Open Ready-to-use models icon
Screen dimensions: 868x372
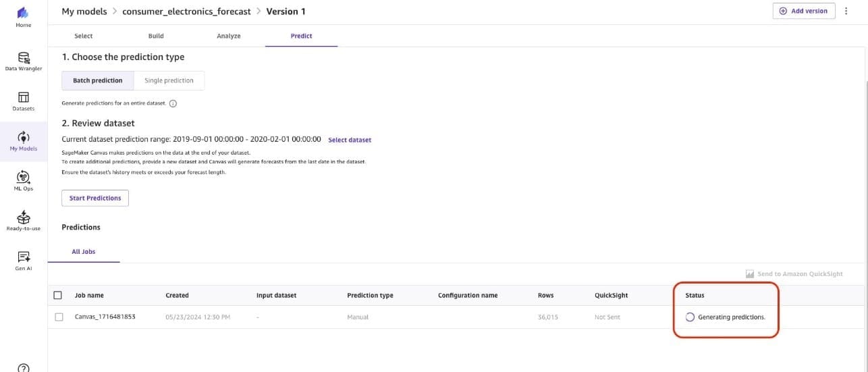[23, 217]
